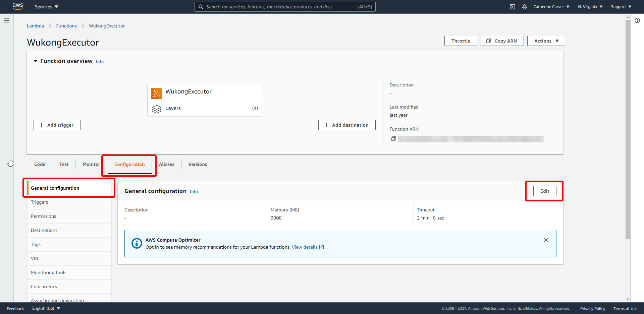Viewport: 644px width, 314px height.
Task: Switch to the Test tab
Action: click(64, 164)
